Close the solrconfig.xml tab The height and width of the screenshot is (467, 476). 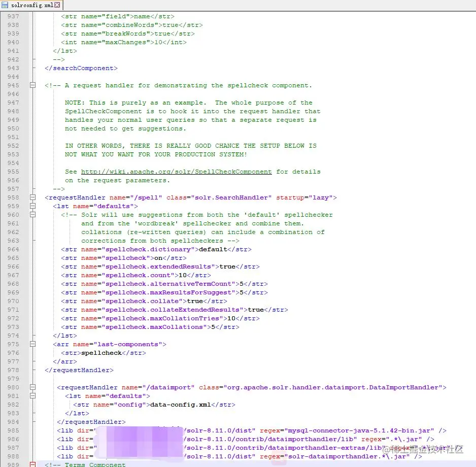pyautogui.click(x=56, y=5)
